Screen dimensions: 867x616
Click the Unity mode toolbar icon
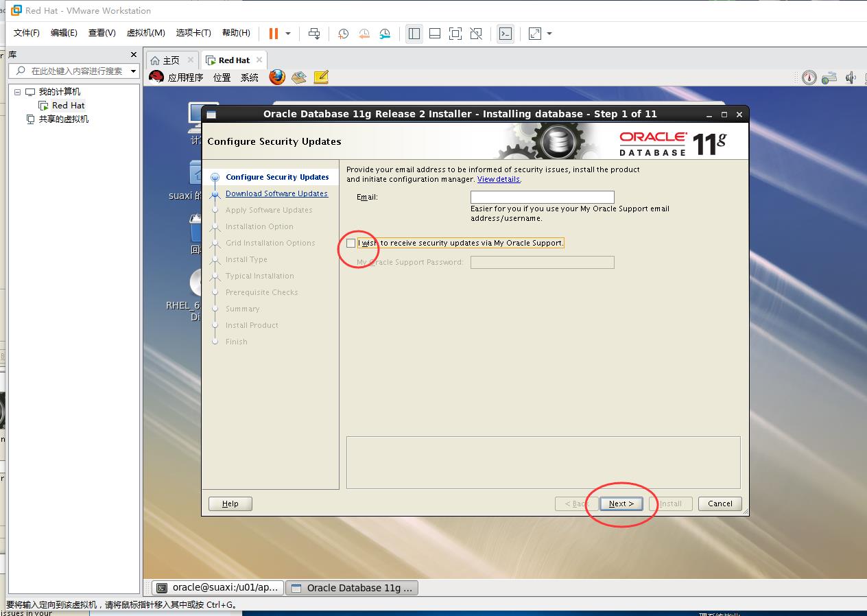[x=476, y=34]
